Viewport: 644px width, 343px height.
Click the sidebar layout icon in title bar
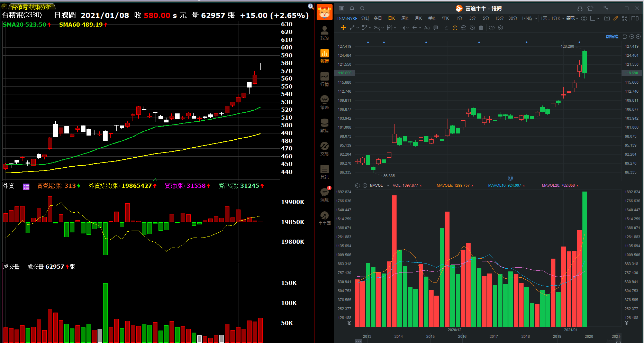(x=342, y=8)
